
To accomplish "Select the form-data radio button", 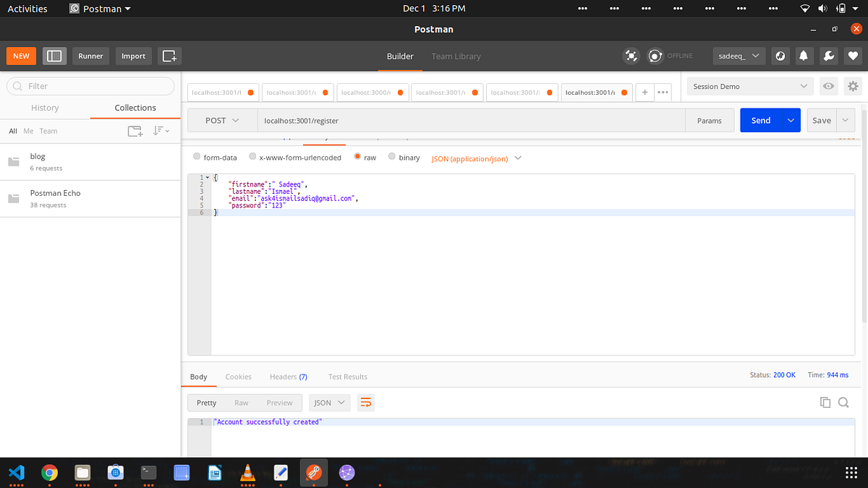I will click(196, 157).
